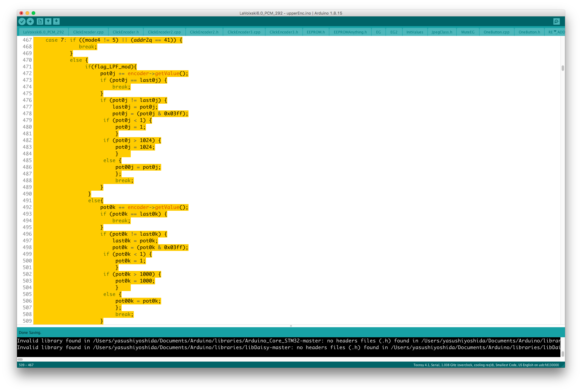Select the EG2 tab
This screenshot has height=392, width=582.
[394, 32]
